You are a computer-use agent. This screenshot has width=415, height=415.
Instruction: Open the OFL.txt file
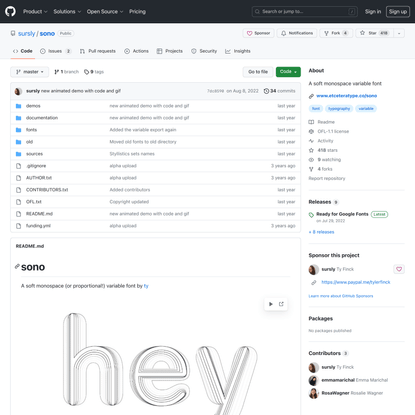pos(34,202)
